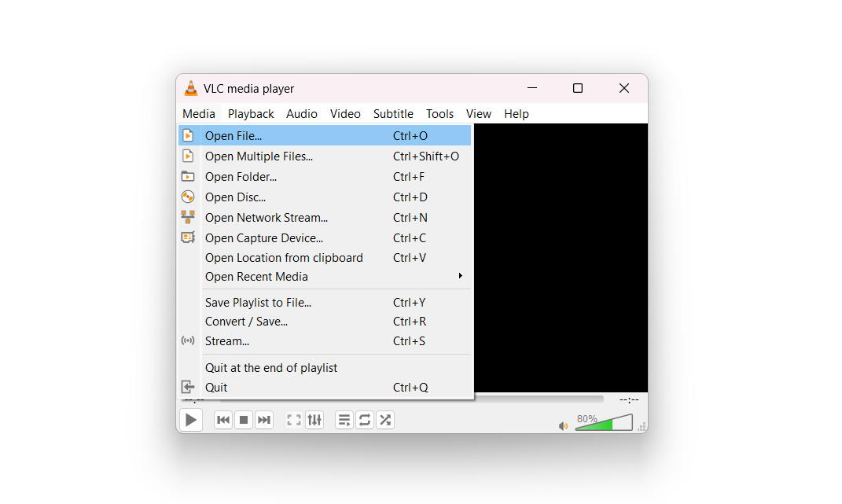The width and height of the screenshot is (842, 504).
Task: Open the Media menu
Action: 199,114
